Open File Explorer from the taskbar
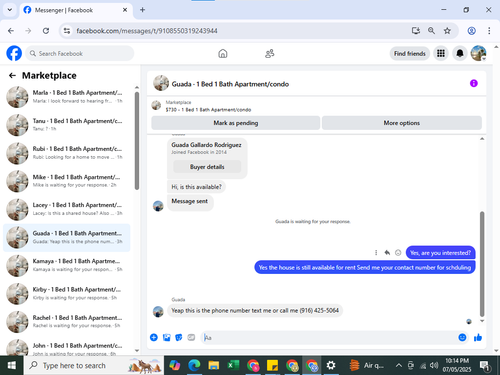The height and width of the screenshot is (375, 500). [214, 365]
